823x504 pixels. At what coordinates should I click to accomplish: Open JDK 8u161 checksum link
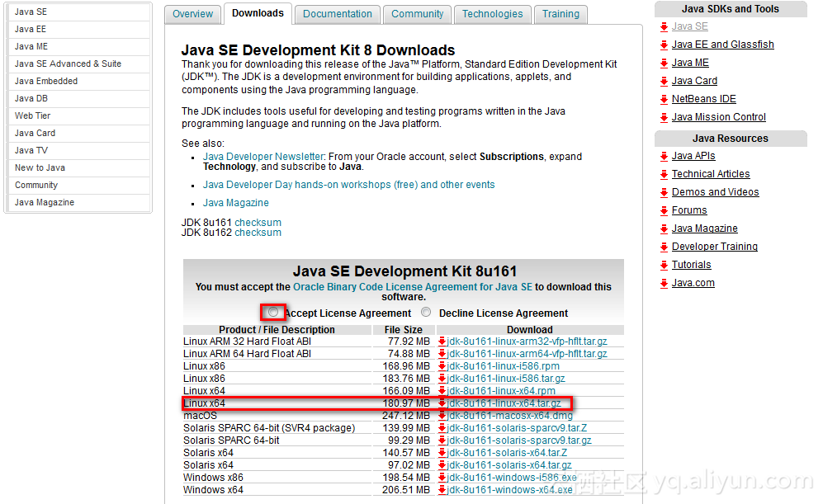click(x=258, y=223)
